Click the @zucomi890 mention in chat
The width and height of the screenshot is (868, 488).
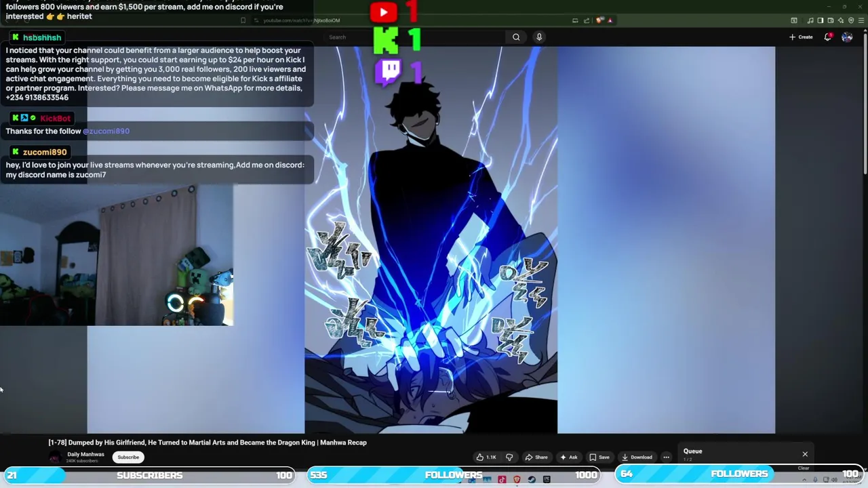point(106,131)
